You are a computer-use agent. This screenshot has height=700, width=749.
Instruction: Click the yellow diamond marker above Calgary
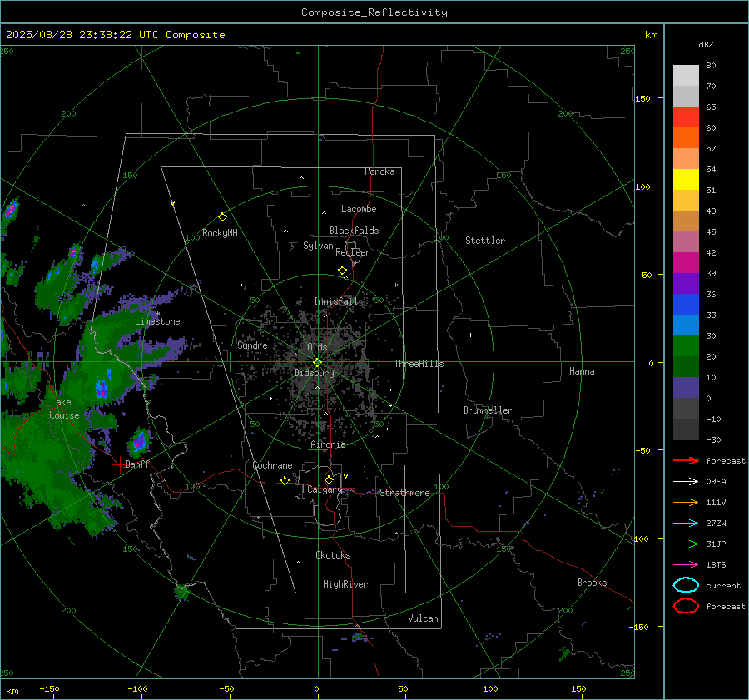coord(329,479)
